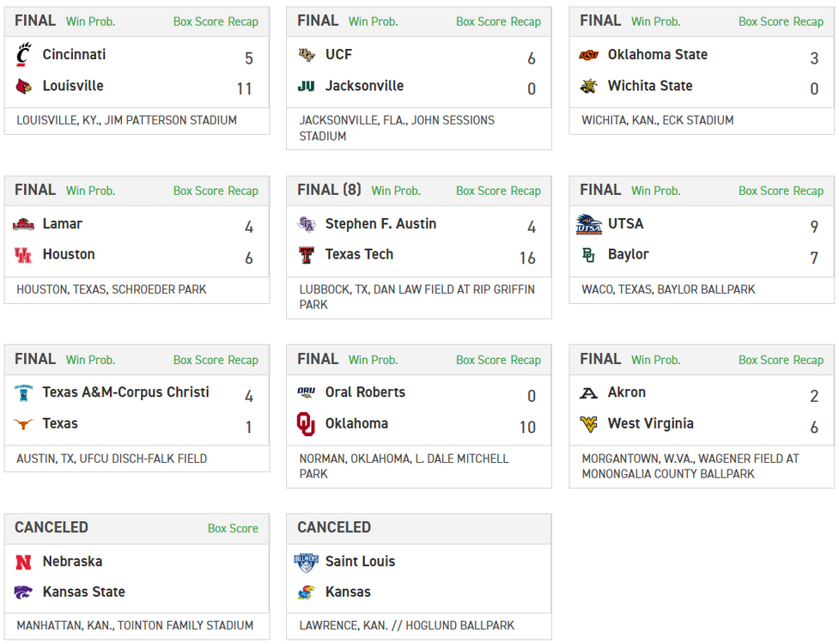Click the Texas Longhorns logo
The width and height of the screenshot is (839, 644).
pos(23,424)
